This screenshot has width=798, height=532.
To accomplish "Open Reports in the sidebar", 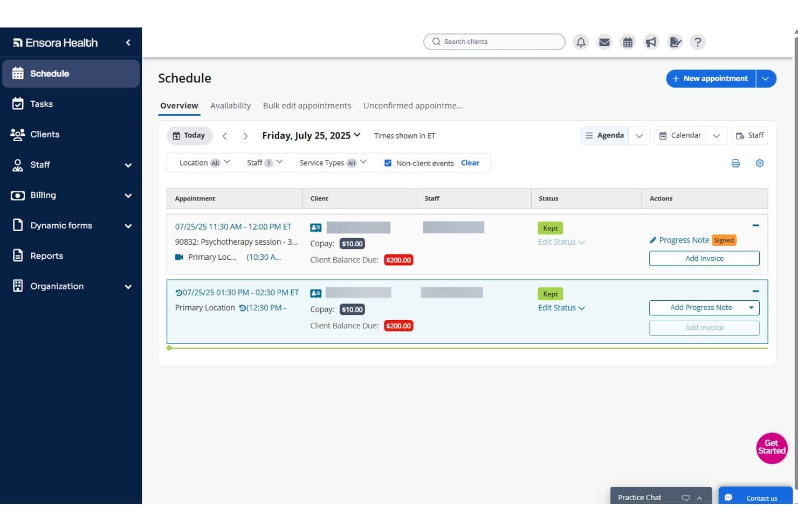I will [71, 256].
